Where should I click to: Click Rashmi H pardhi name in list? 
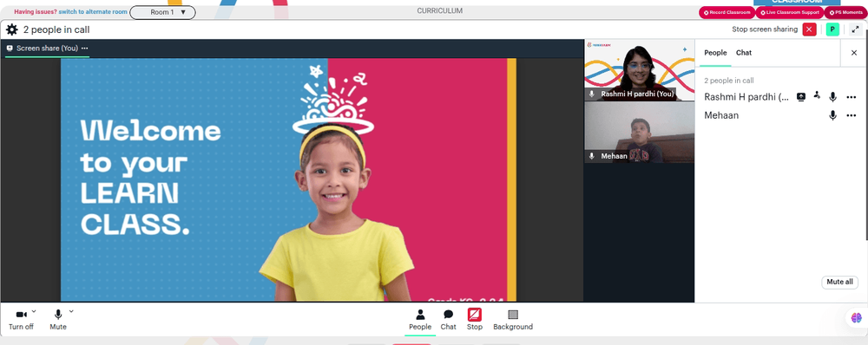(x=746, y=97)
